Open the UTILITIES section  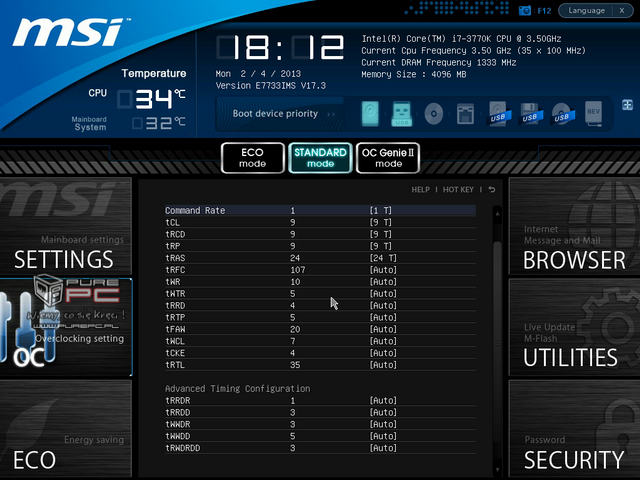[x=574, y=327]
